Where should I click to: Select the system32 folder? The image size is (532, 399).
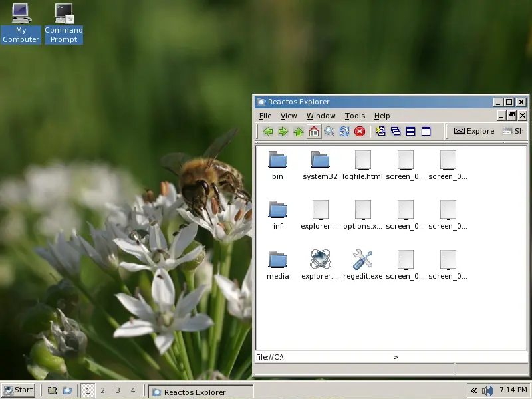320,160
